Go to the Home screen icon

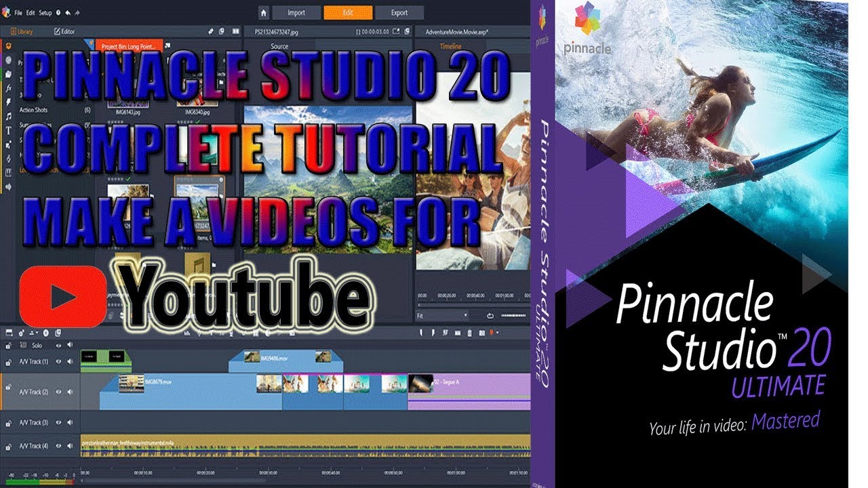click(x=263, y=13)
